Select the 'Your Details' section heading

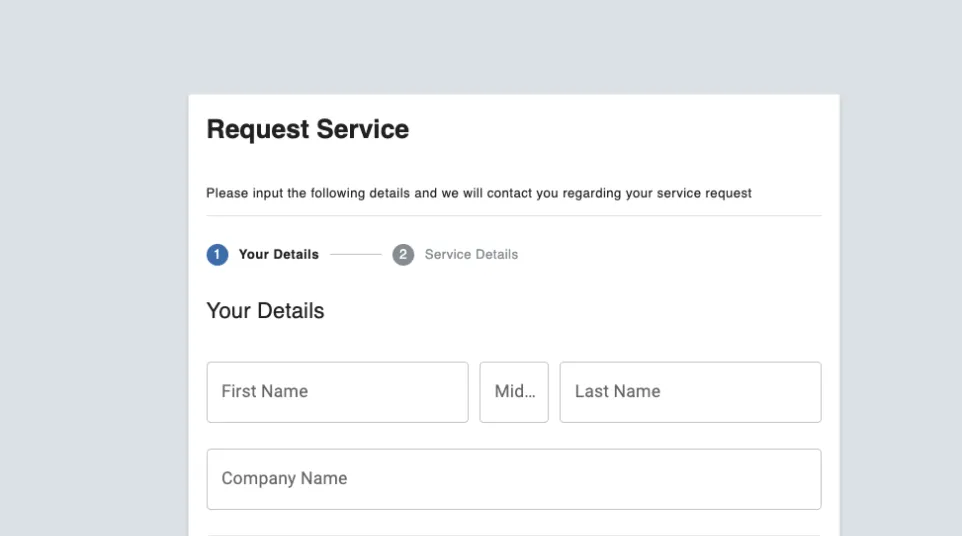[x=265, y=311]
